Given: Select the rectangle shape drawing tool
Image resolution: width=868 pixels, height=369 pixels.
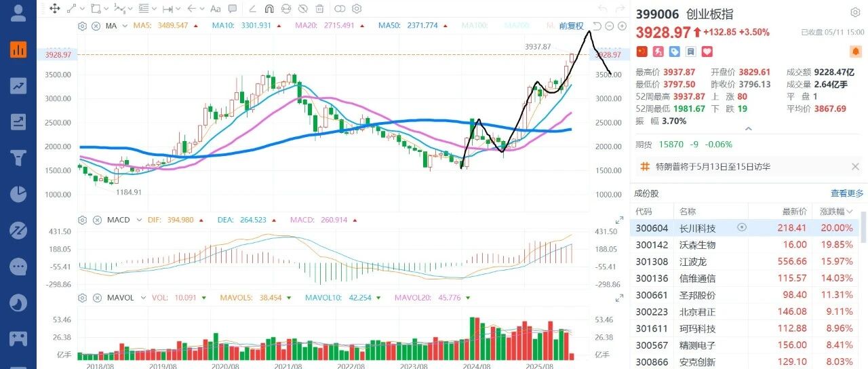Looking at the screenshot, I should click(x=96, y=9).
